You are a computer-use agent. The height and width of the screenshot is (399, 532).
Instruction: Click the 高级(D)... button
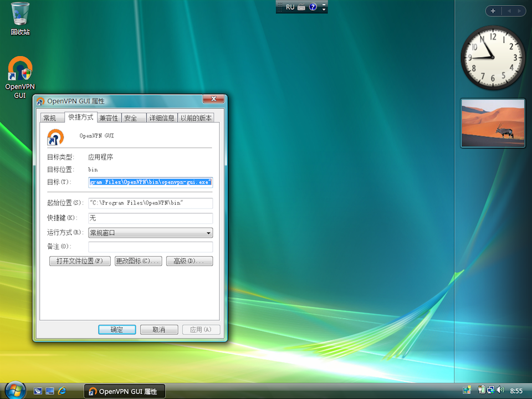pyautogui.click(x=190, y=261)
